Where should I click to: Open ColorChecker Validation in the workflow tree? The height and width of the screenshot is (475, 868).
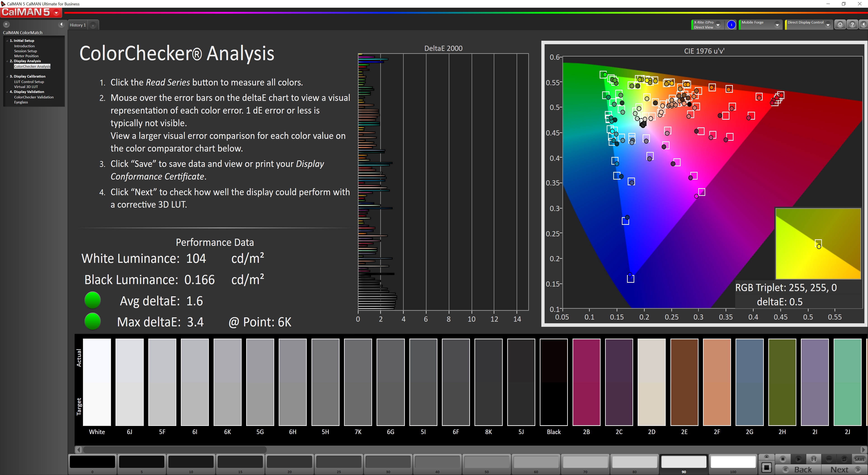[x=34, y=97]
